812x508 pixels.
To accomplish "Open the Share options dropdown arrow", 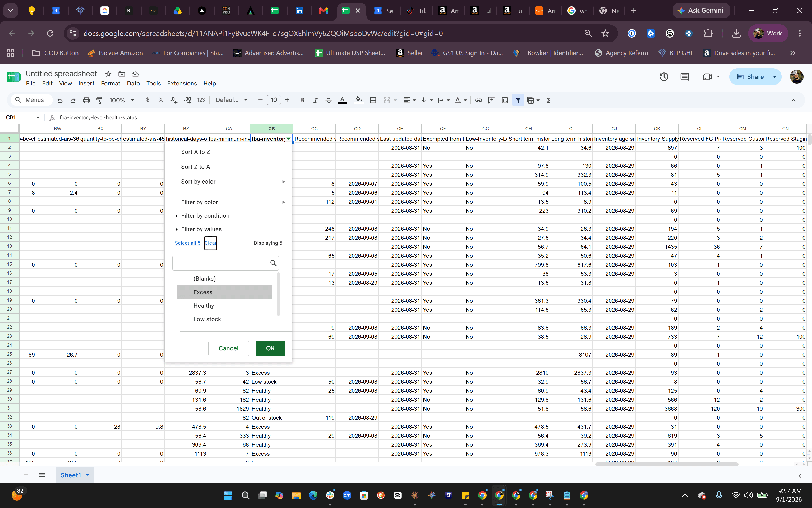I will tap(774, 77).
